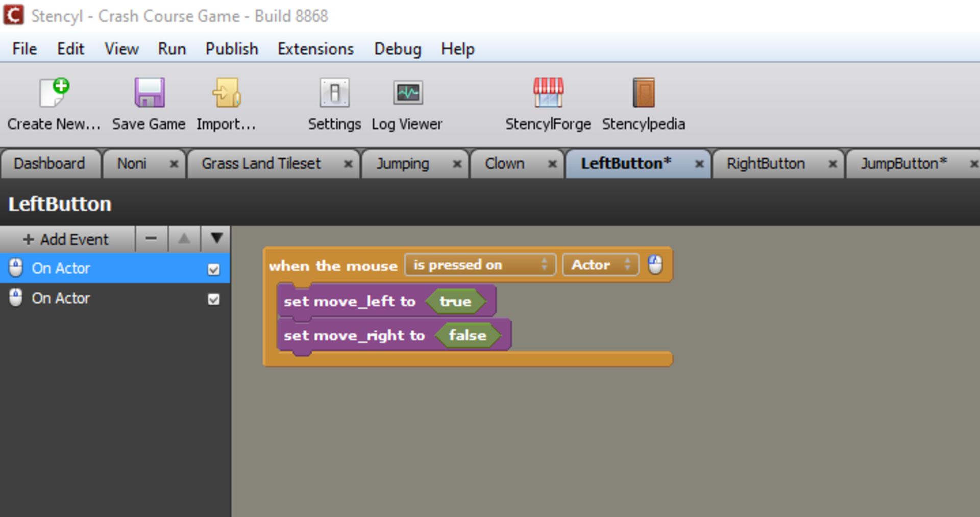Open the Extensions menu
Screen dimensions: 980x517
point(315,49)
